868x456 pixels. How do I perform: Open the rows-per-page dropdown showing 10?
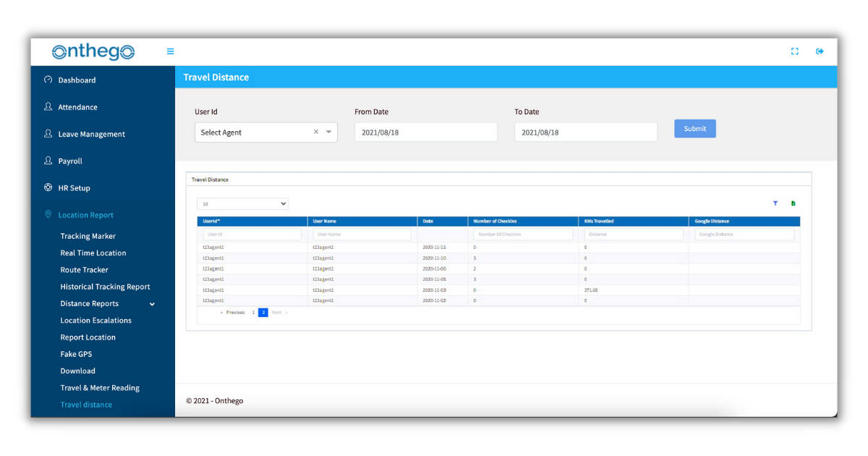pyautogui.click(x=242, y=203)
